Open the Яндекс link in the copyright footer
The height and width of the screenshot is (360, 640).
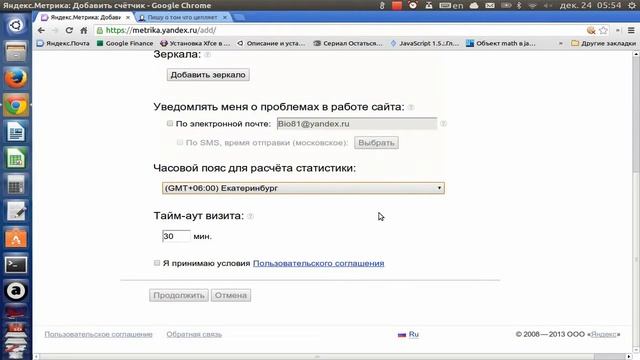[604, 334]
